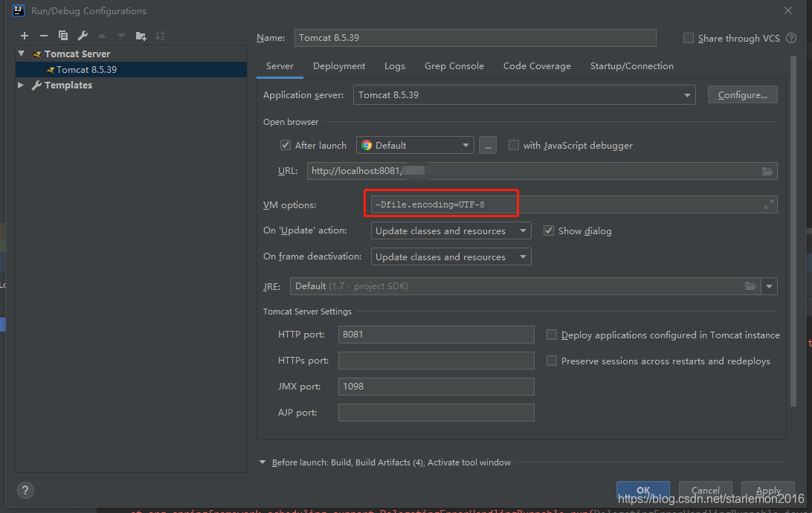
Task: Switch to Deployment tab
Action: coord(339,65)
